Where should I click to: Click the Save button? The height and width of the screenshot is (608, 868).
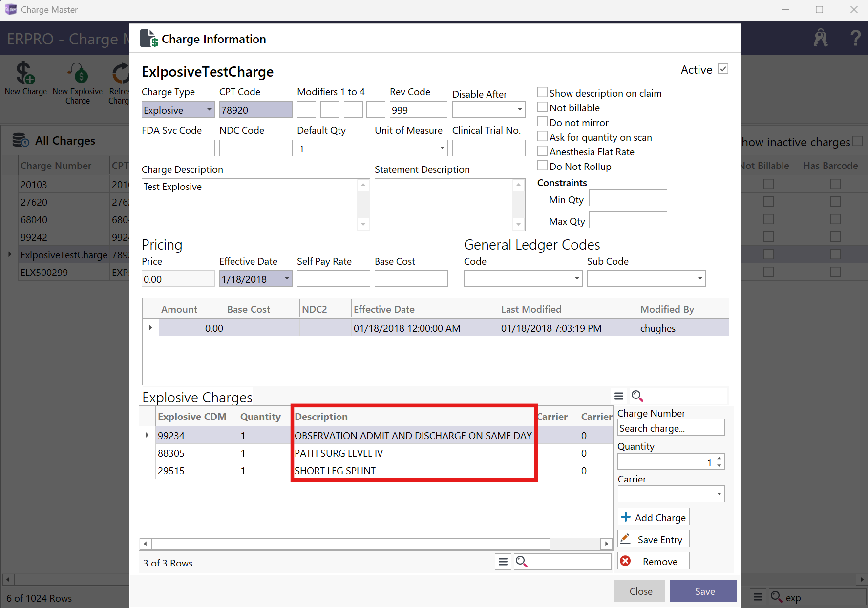703,591
